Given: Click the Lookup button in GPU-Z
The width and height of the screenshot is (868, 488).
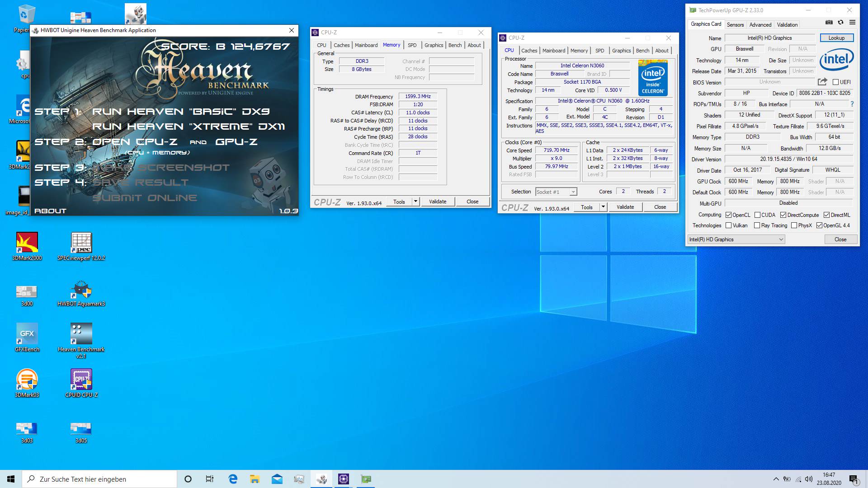Looking at the screenshot, I should [836, 38].
